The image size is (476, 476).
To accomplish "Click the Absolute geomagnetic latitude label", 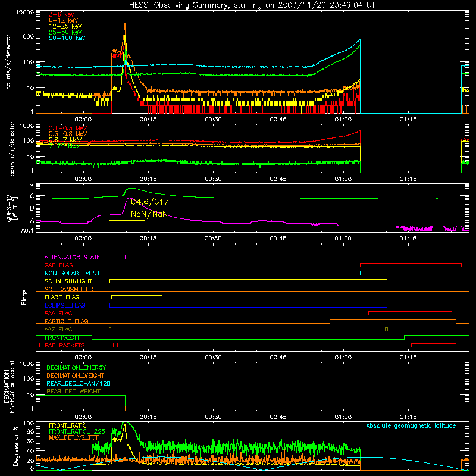I will coord(411,426).
